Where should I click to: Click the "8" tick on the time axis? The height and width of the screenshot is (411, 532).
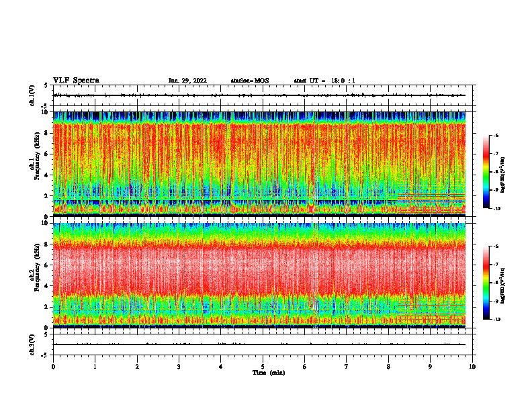point(388,367)
